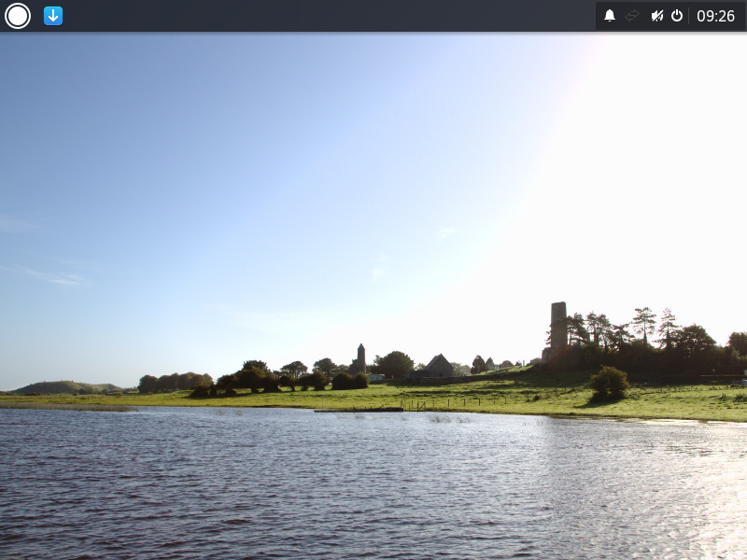Image resolution: width=747 pixels, height=560 pixels.
Task: Open the power button session menu
Action: point(677,16)
